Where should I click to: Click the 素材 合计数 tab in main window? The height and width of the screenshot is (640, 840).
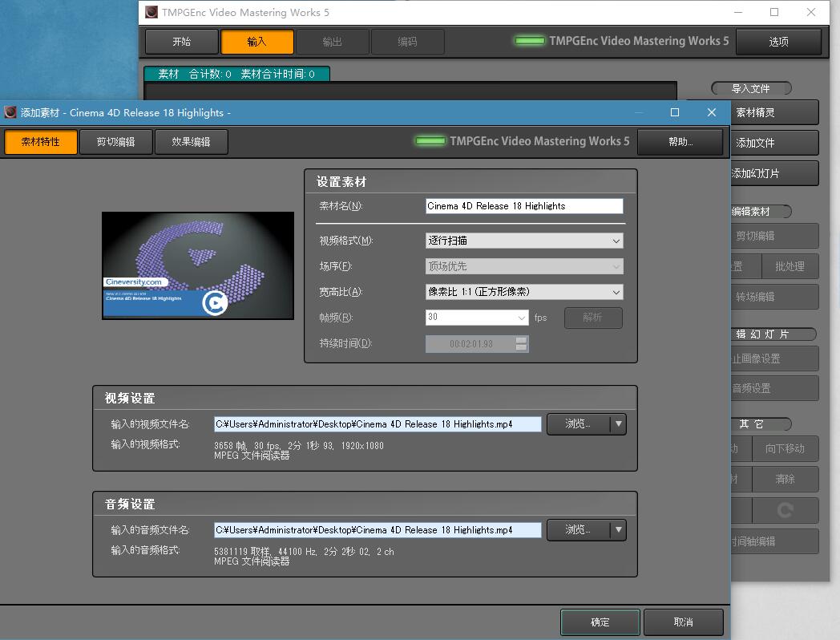coord(236,74)
